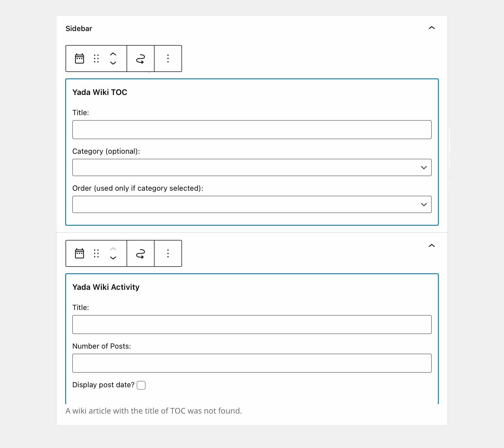Move the Yada Wiki Activity block down

click(113, 258)
